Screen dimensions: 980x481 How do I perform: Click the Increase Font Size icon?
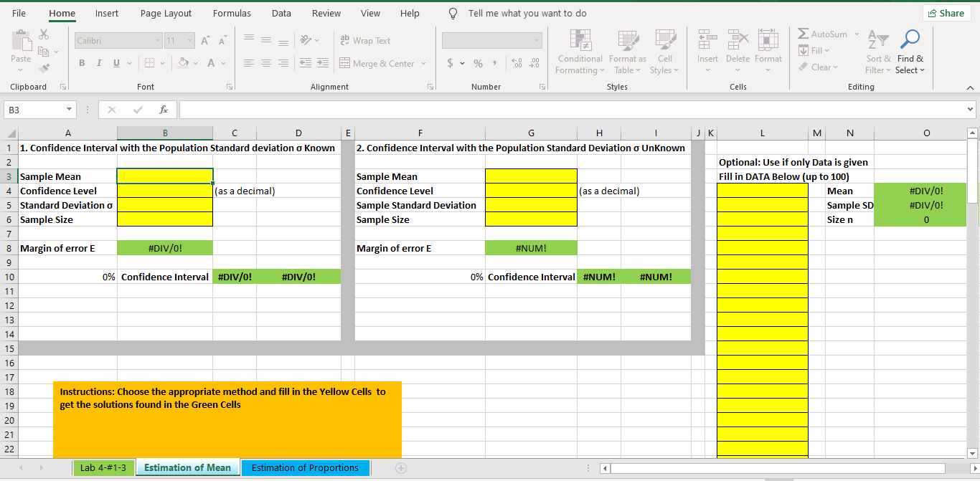coord(205,41)
